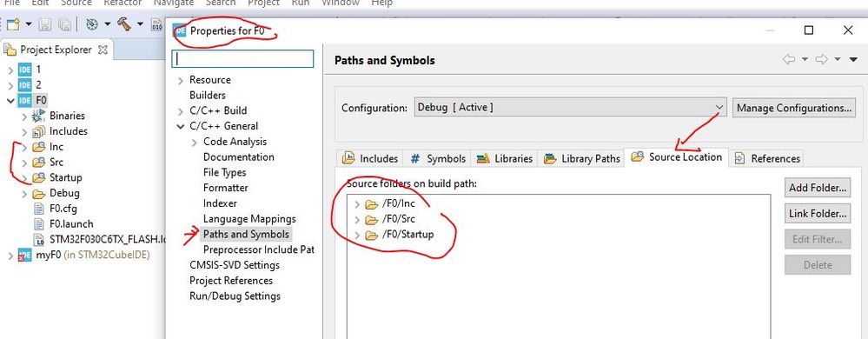Viewport: 868px width, 339px height.
Task: Click the Includes node icon
Action: click(38, 131)
